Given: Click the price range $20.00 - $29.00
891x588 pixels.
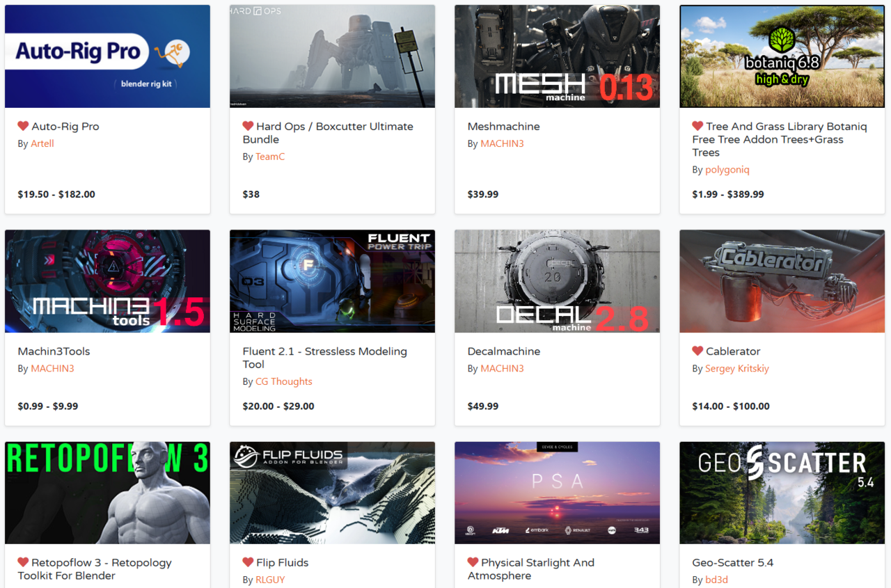Looking at the screenshot, I should click(278, 406).
